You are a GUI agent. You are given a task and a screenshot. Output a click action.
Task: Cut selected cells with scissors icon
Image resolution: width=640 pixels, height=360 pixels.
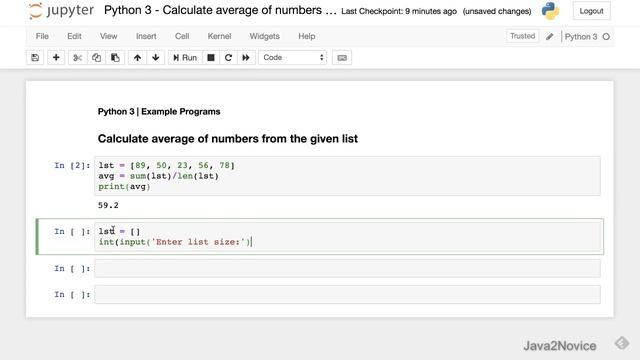tap(78, 58)
